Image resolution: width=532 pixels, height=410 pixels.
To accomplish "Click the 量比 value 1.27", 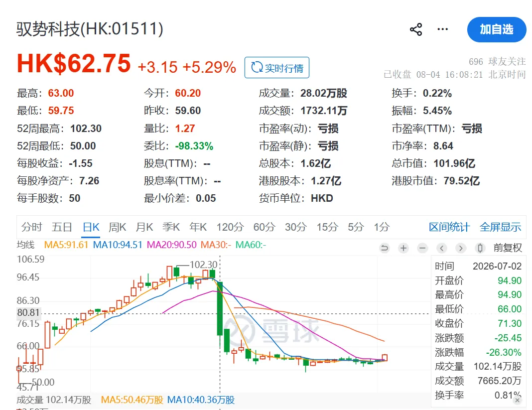I will point(185,129).
